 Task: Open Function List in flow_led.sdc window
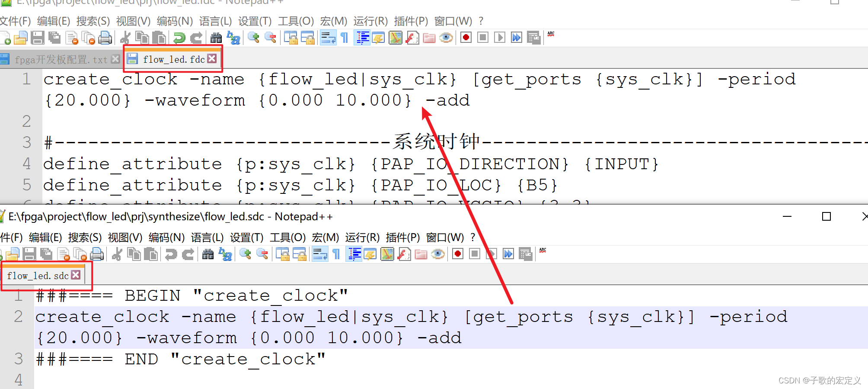click(404, 254)
